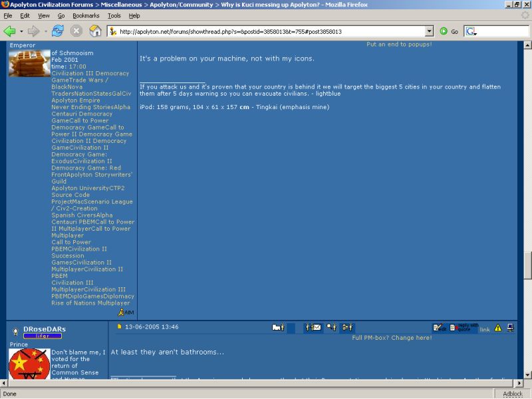
Task: Click the Go button next to address bar
Action: (449, 31)
